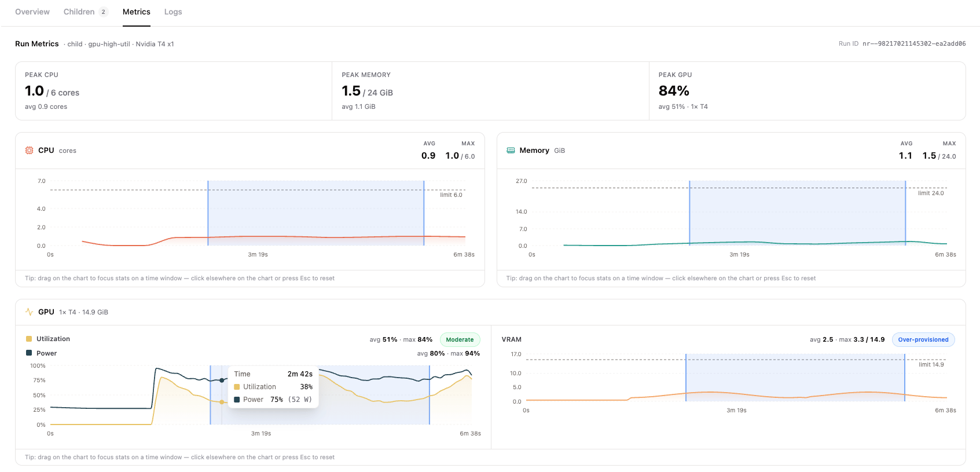This screenshot has width=980, height=472.
Task: Click the PEAK GPU 84% value
Action: tap(674, 91)
